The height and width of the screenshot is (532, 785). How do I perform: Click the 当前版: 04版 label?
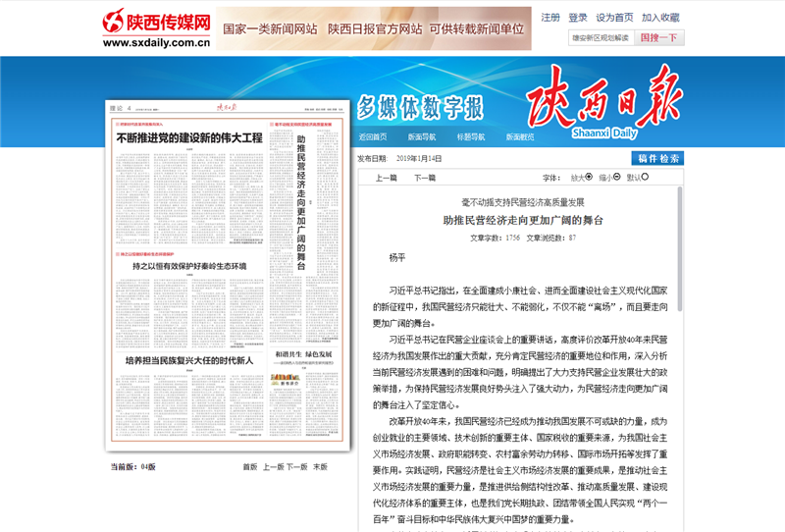click(x=133, y=467)
